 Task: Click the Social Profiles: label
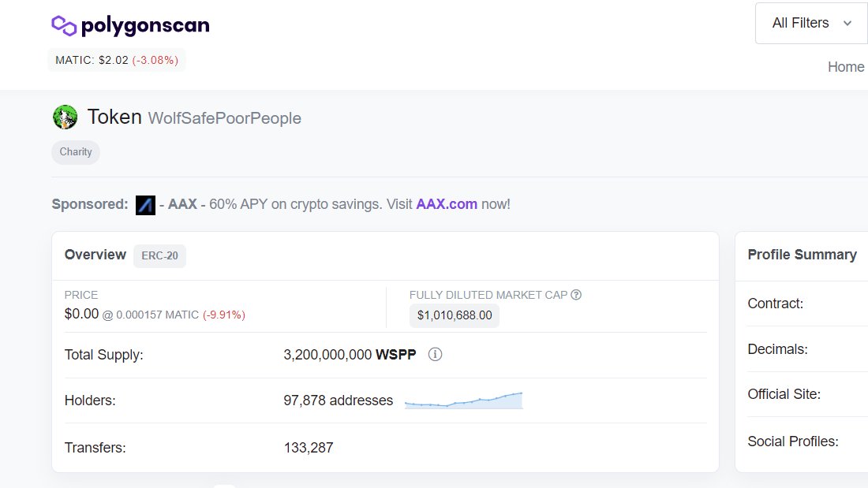click(x=793, y=441)
